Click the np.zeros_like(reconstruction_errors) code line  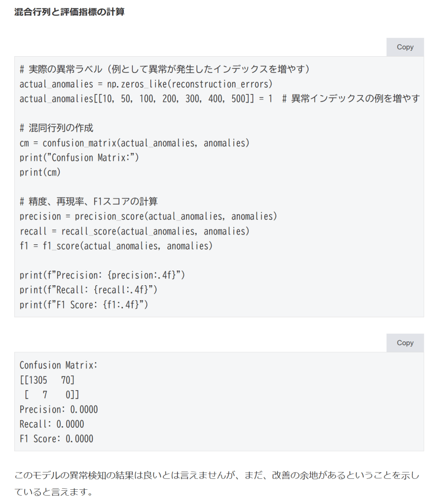(x=146, y=84)
